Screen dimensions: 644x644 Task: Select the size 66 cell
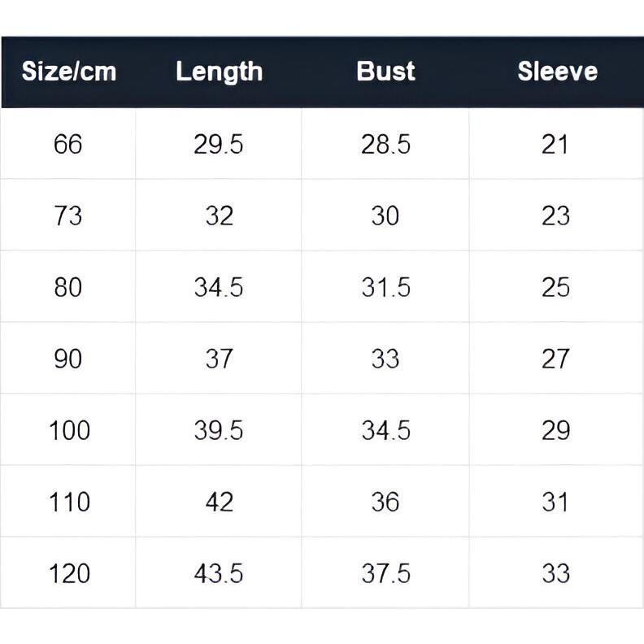click(67, 144)
